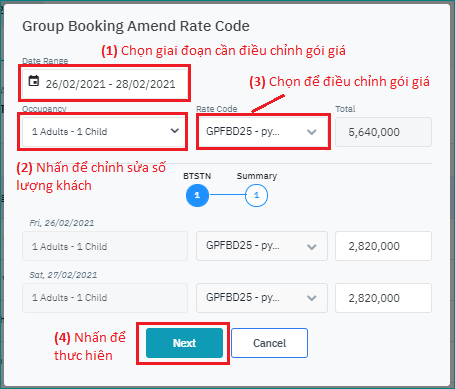Open rate code dropdown for Sat, 27/02/2021
The height and width of the screenshot is (389, 455).
262,298
